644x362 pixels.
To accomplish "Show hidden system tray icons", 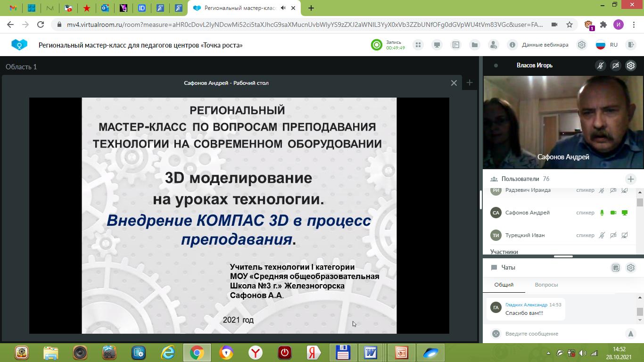I will click(x=548, y=353).
